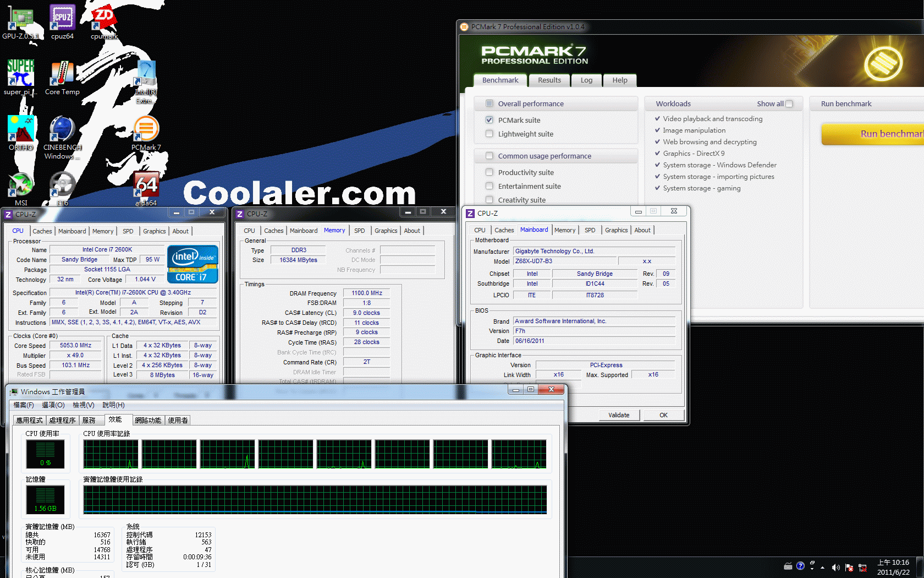
Task: Click the physical memory usage history graph
Action: [x=315, y=499]
